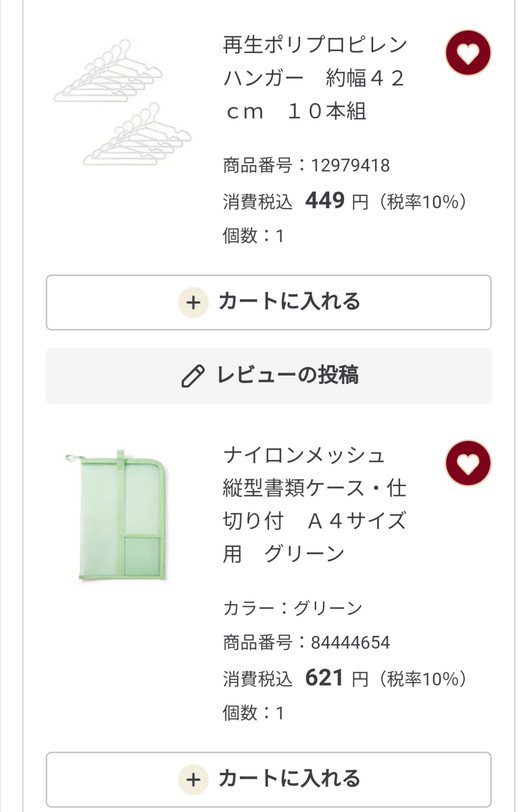Click the 449 円 price text

pos(337,201)
